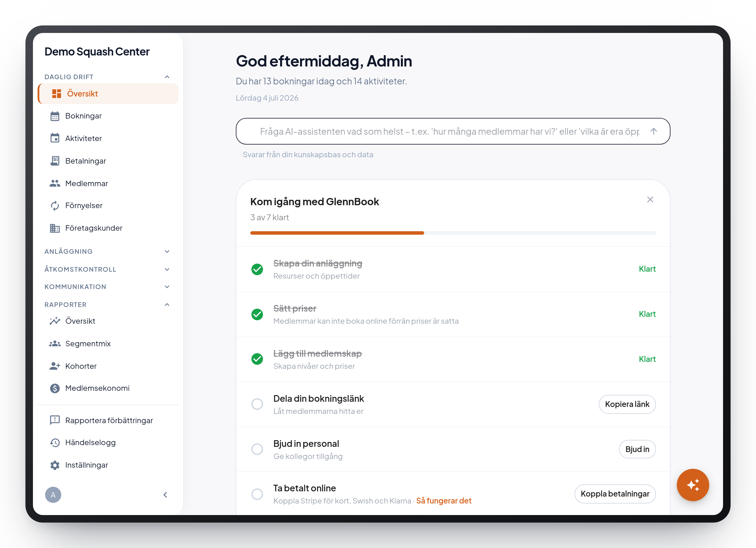Open the orange AI sparkle floating button
The height and width of the screenshot is (548, 756).
[x=693, y=485]
